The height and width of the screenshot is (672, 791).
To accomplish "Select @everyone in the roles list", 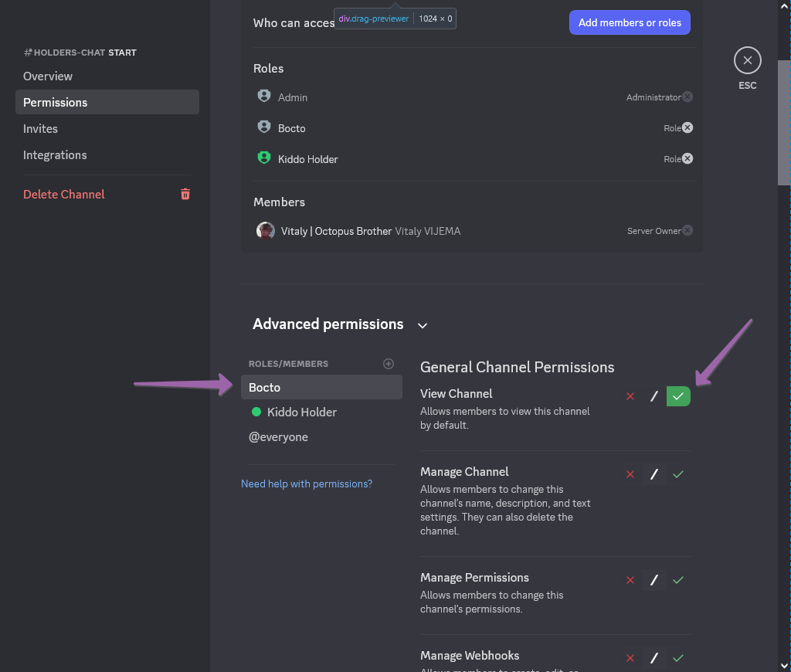I will (x=278, y=437).
